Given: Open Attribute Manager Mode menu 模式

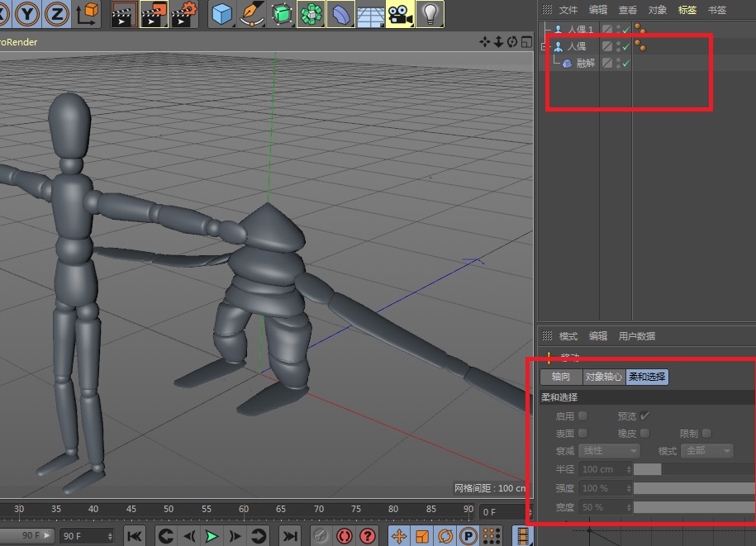Looking at the screenshot, I should 568,336.
